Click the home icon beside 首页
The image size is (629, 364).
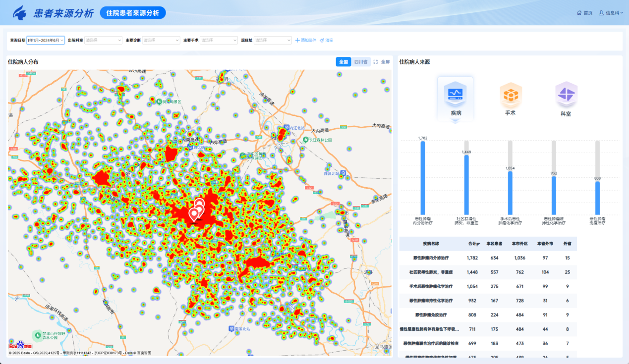[579, 13]
